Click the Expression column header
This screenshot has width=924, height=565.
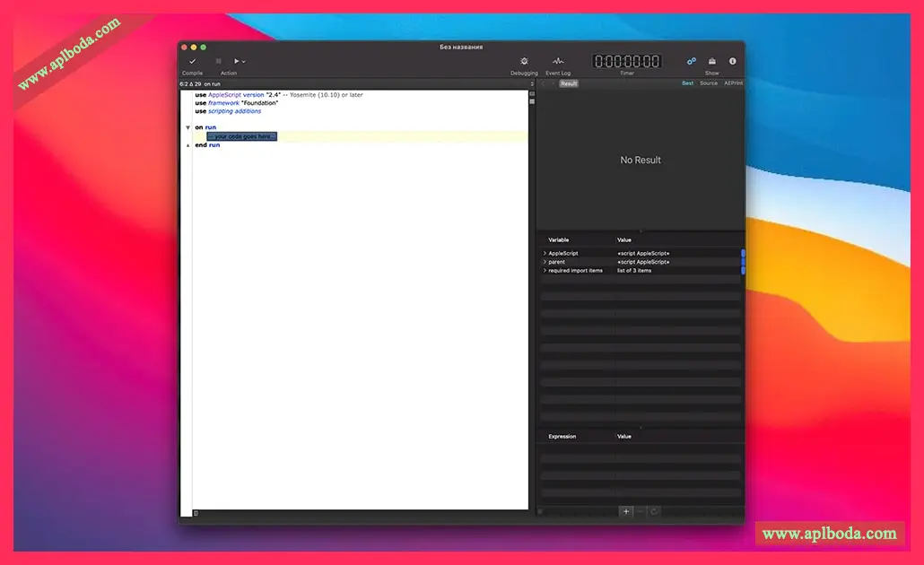pos(562,437)
